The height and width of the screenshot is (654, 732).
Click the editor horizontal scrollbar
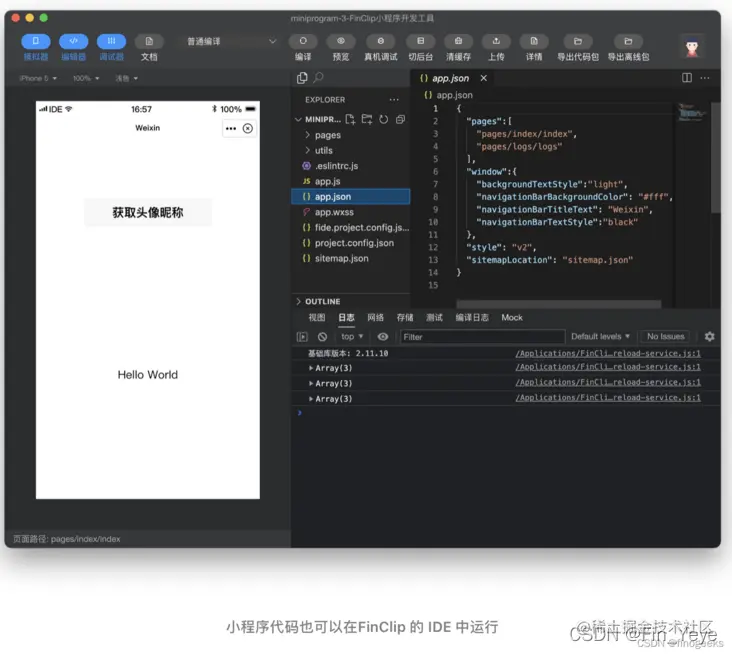point(558,304)
